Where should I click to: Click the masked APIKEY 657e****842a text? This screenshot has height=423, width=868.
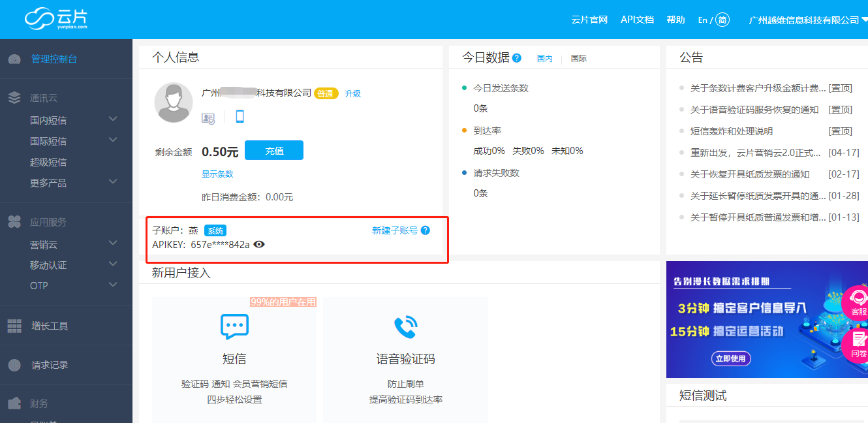[221, 244]
